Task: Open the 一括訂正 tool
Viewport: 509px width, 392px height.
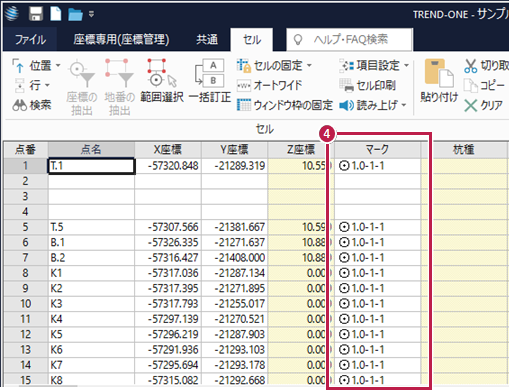Action: coord(210,81)
